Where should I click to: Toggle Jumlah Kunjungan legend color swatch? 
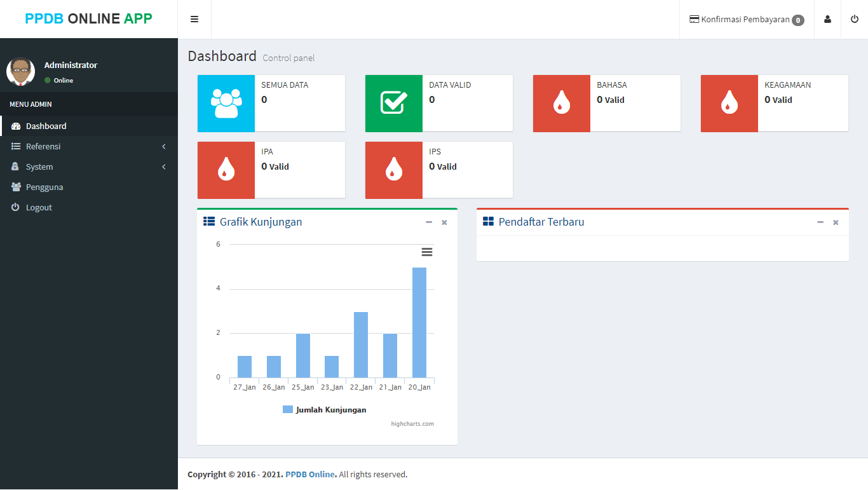point(288,410)
